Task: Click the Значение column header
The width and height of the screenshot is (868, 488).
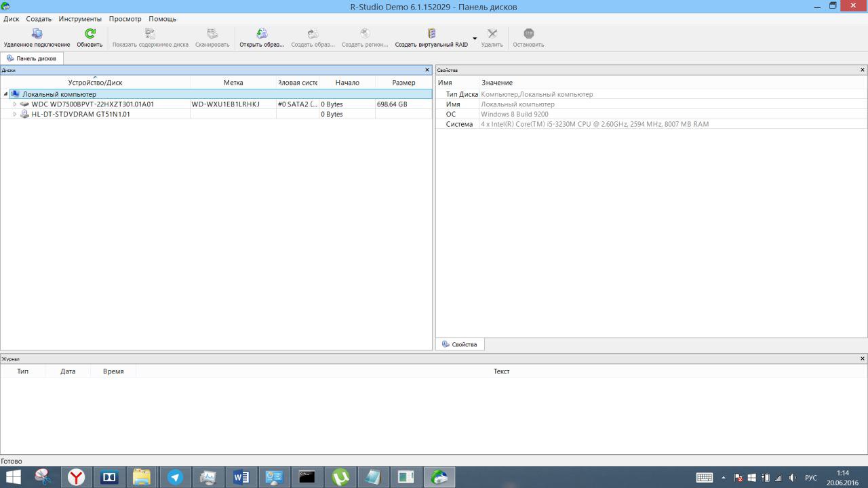Action: (x=497, y=83)
